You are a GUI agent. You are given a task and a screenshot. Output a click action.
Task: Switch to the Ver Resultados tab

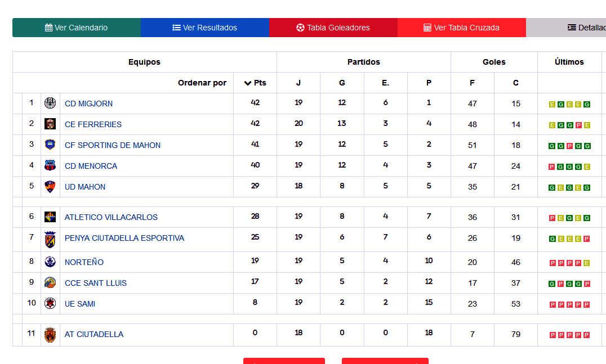205,27
